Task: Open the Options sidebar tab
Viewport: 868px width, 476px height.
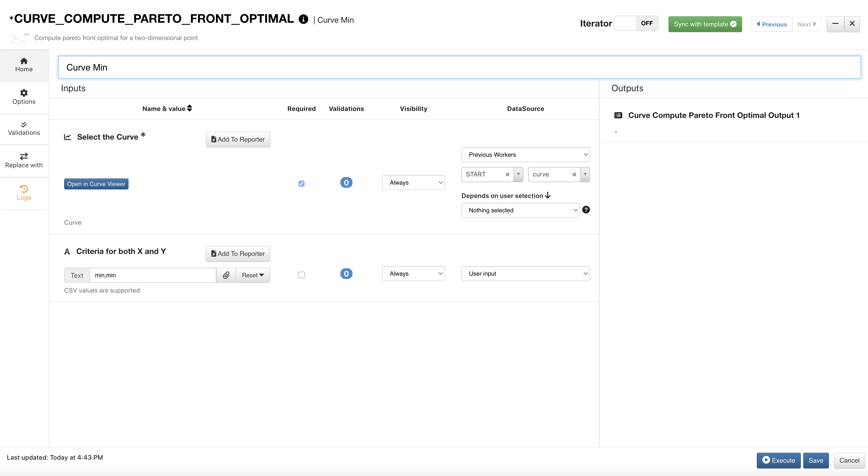Action: 24,97
